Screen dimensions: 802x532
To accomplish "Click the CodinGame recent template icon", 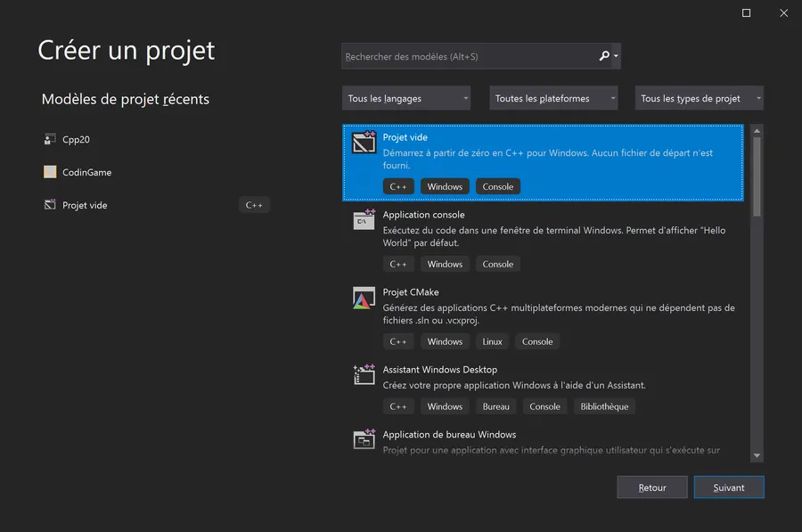I will coord(50,172).
